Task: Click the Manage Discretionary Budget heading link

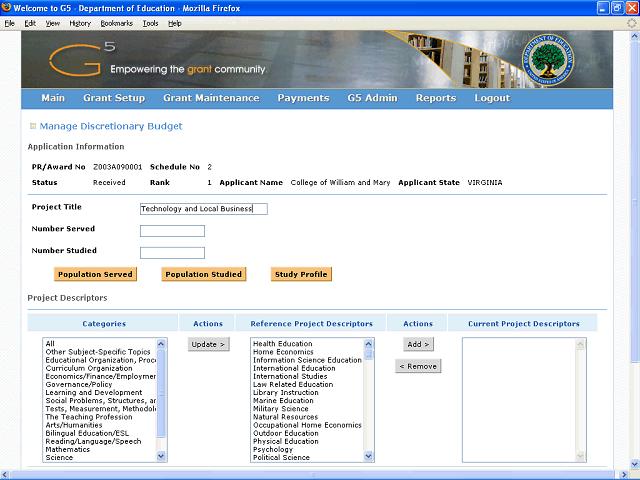Action: [x=111, y=126]
